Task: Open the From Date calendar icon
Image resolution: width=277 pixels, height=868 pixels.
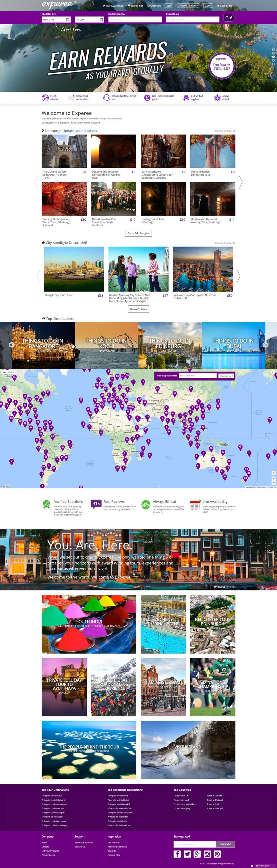Action: coord(68,20)
